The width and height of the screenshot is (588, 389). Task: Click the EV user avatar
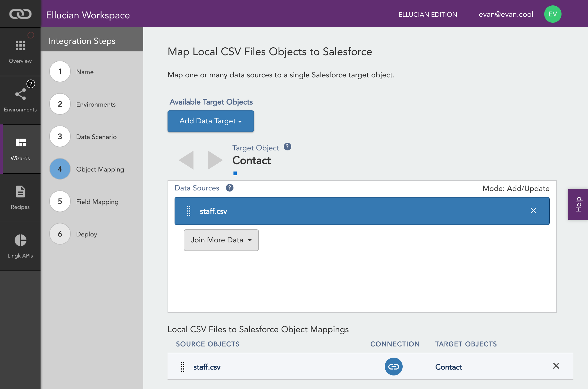tap(553, 14)
